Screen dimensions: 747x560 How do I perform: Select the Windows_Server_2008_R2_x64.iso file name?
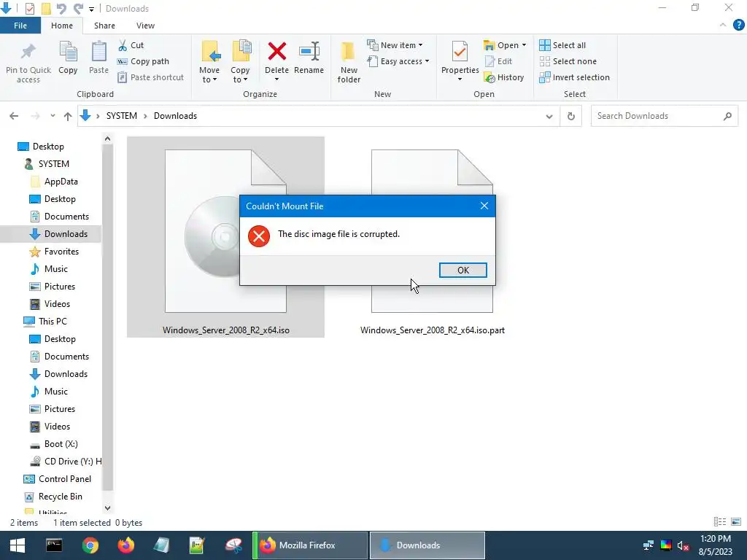(x=226, y=330)
